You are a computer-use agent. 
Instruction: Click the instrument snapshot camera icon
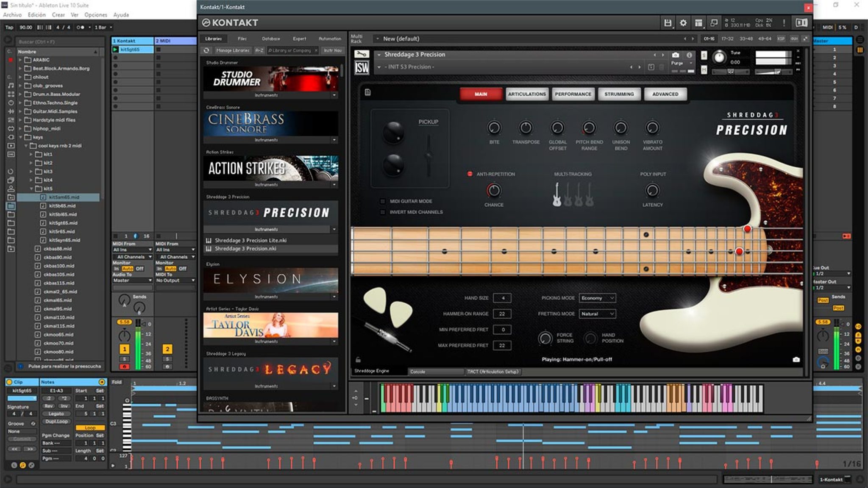(x=676, y=55)
